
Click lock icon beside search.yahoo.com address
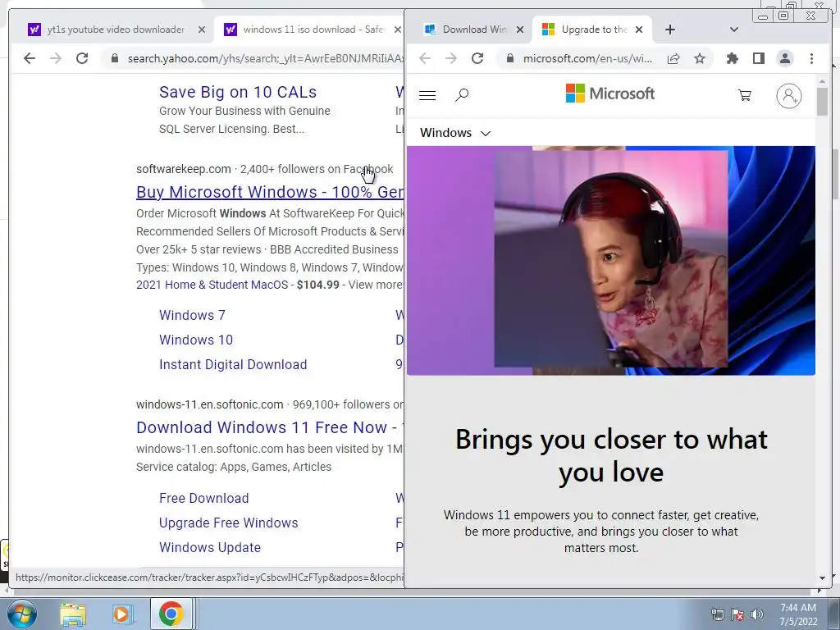[x=114, y=58]
